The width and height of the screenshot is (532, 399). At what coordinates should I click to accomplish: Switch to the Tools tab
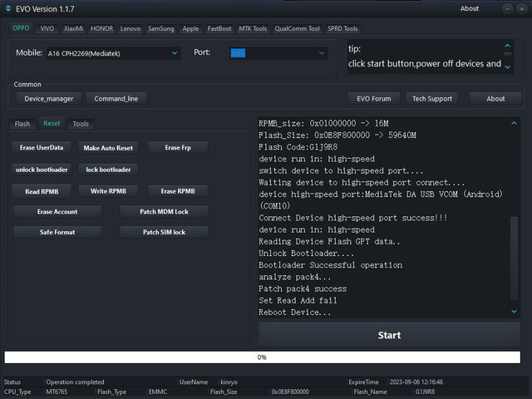pyautogui.click(x=81, y=124)
